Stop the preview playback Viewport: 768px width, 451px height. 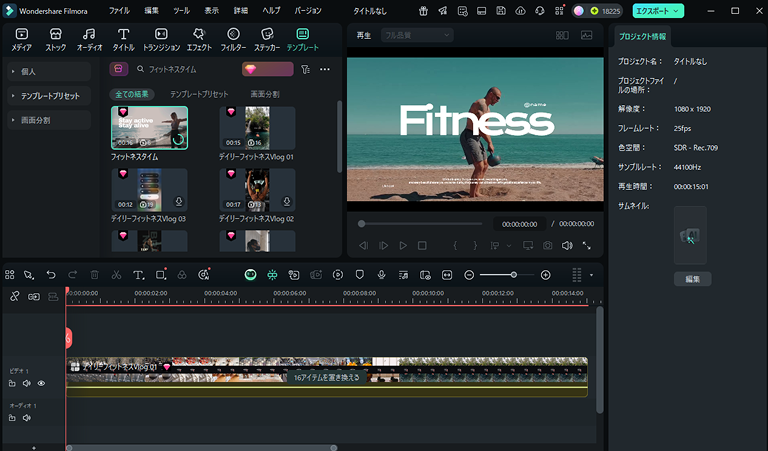pos(422,246)
